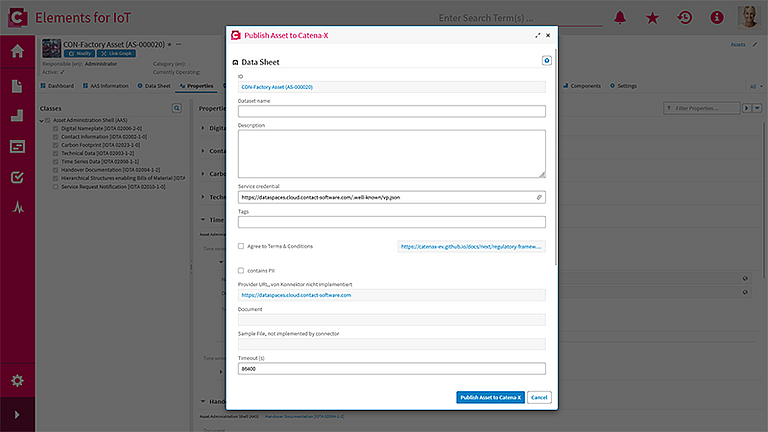
Task: Expand the sidebar with the bottom arrow
Action: pos(17,415)
